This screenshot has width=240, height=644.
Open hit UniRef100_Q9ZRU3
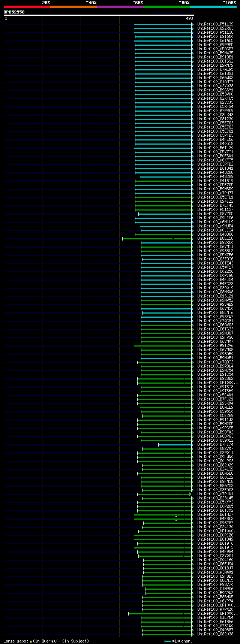pos(215,28)
